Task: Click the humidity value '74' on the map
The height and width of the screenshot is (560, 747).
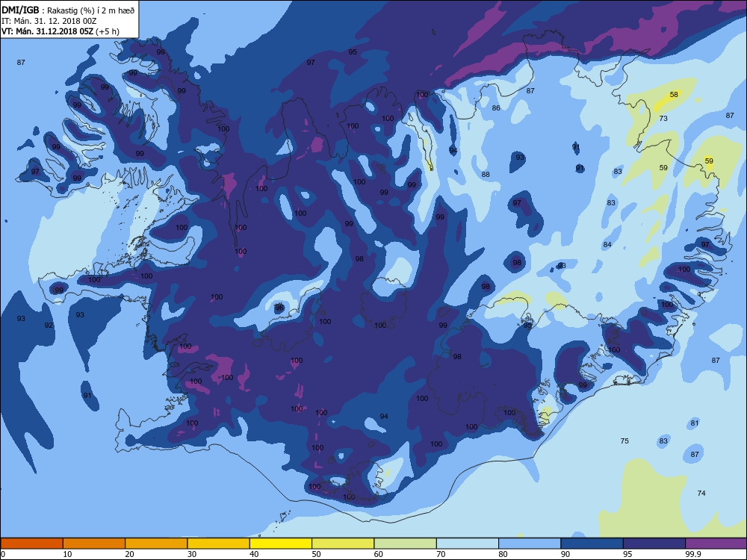Action: pos(701,493)
